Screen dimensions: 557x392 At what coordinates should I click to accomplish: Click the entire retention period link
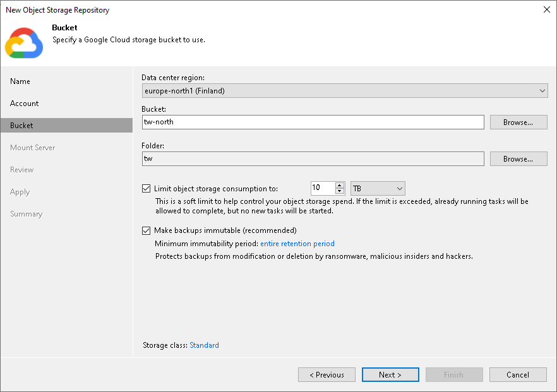pos(297,244)
